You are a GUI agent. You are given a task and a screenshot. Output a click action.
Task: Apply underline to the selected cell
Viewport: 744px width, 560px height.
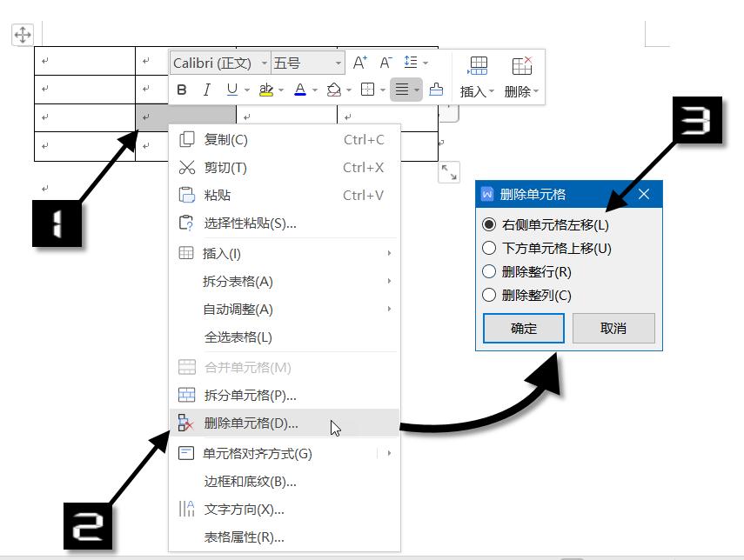pyautogui.click(x=230, y=90)
